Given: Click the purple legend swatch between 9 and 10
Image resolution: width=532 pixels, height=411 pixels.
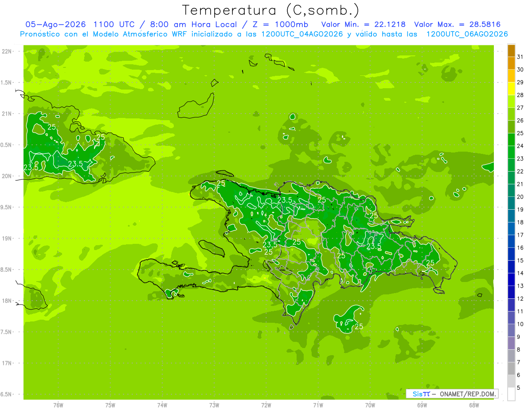Looking at the screenshot, I should click(511, 330).
